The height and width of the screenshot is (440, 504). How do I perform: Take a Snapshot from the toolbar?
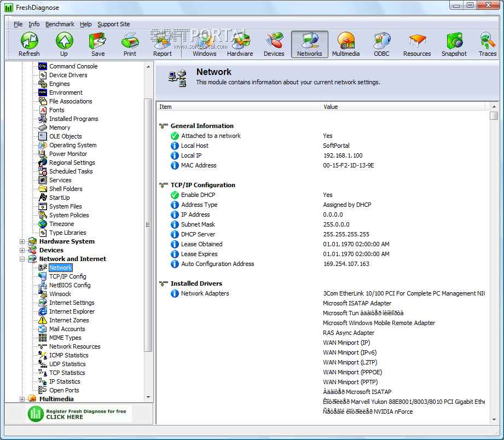click(x=454, y=44)
